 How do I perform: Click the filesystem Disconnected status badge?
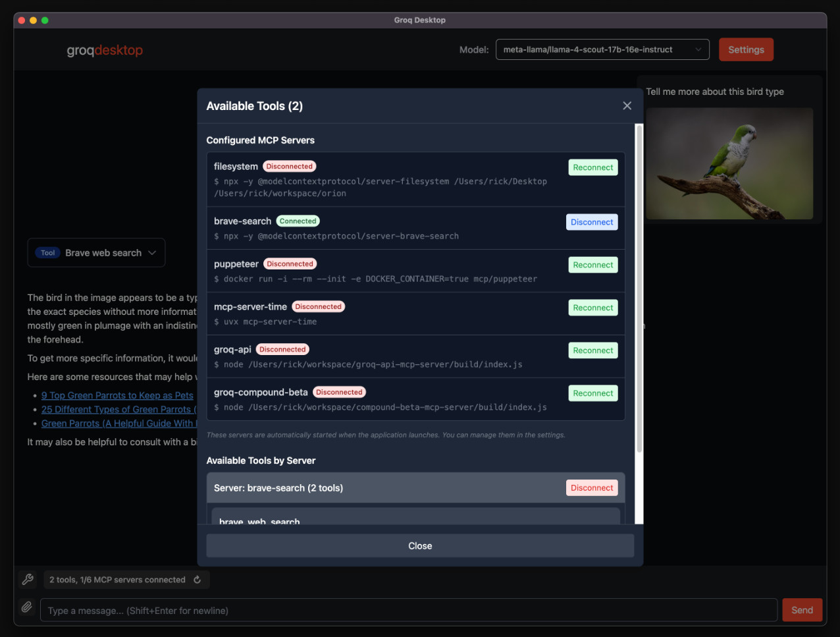290,167
